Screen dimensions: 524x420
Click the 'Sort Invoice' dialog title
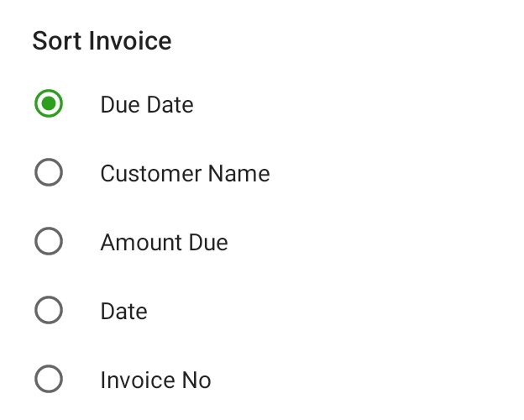[102, 40]
